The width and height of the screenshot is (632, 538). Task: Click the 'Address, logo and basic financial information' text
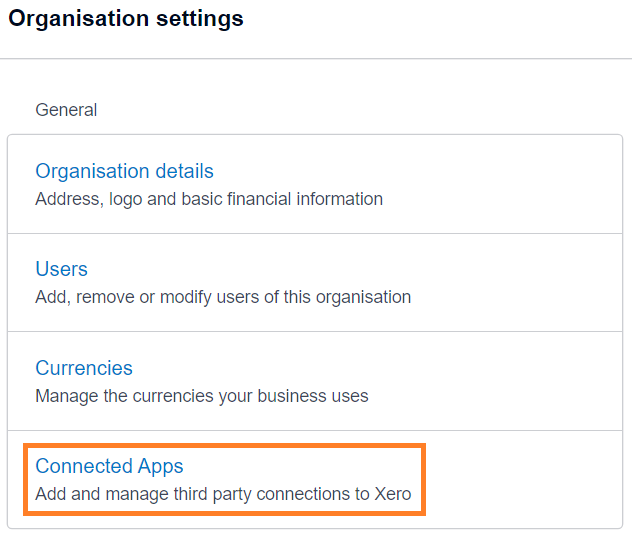(209, 199)
